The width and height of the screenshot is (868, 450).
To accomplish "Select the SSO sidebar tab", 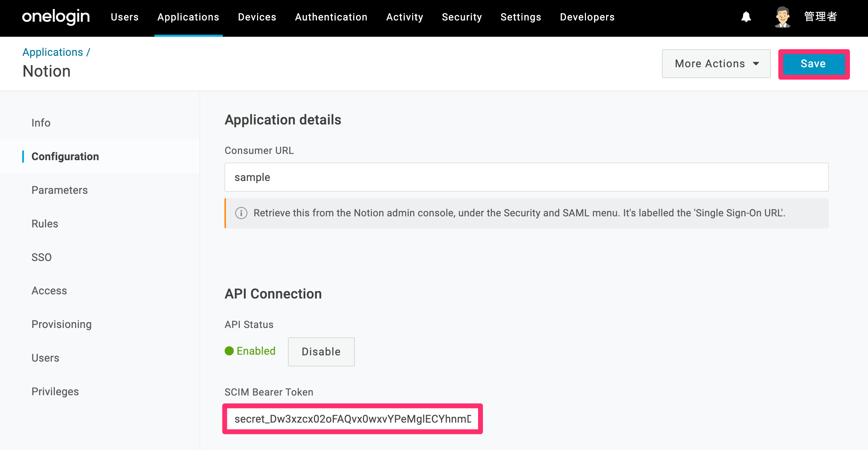I will 41,257.
